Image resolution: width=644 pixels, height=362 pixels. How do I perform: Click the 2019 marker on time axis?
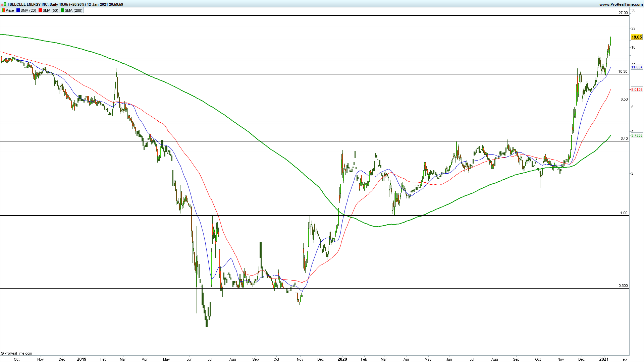(82, 359)
